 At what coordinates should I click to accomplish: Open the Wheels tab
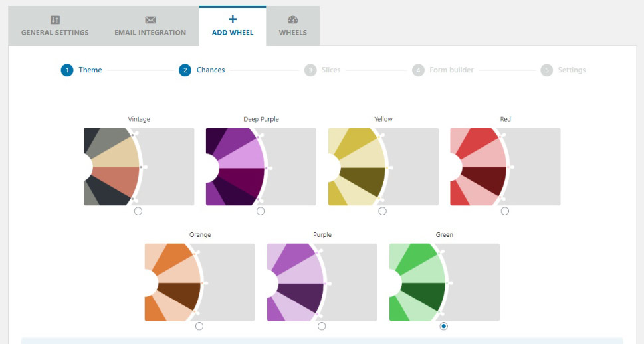[x=293, y=26]
